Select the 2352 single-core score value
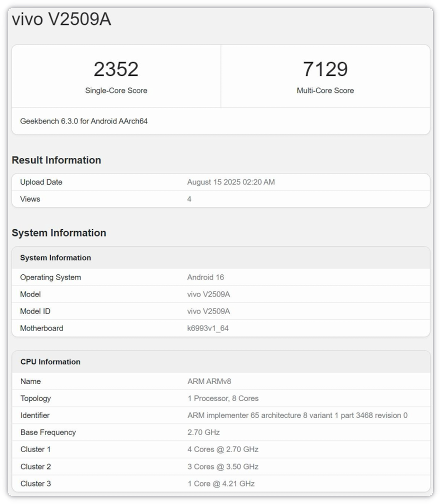 [x=116, y=69]
